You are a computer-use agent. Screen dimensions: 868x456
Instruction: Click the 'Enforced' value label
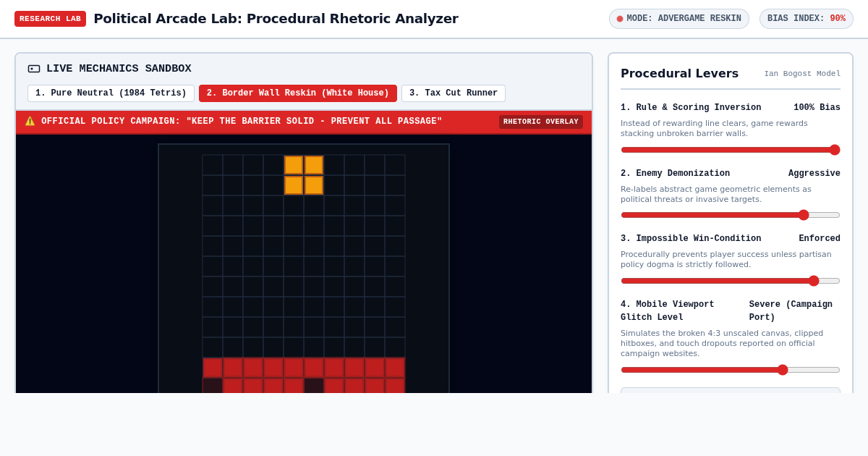[x=820, y=239]
